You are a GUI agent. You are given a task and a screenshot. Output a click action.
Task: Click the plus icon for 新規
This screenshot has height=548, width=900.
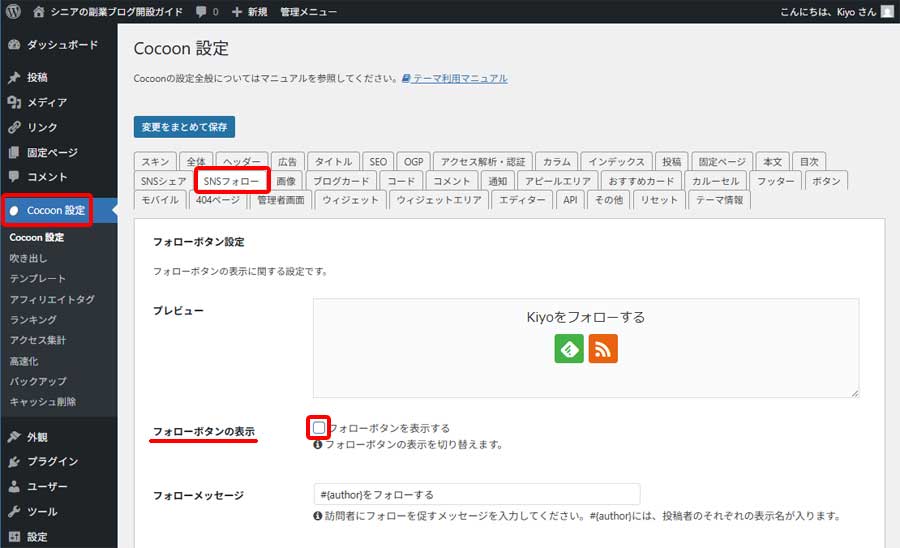[x=236, y=11]
